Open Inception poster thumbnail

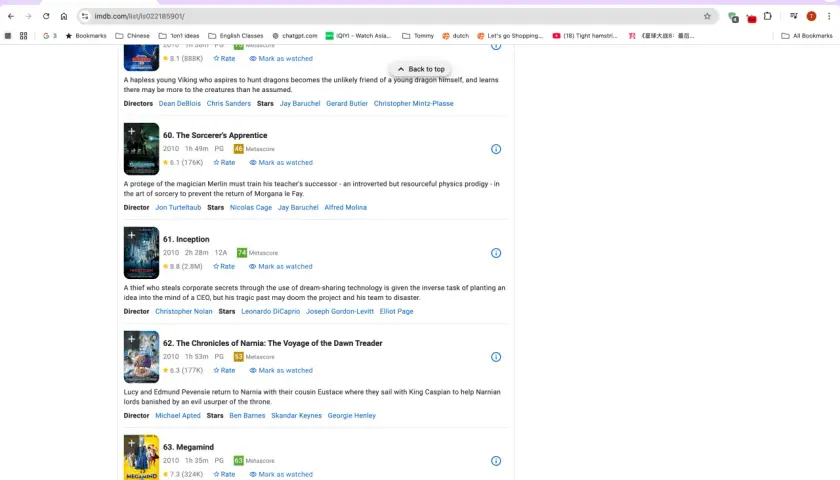(141, 255)
